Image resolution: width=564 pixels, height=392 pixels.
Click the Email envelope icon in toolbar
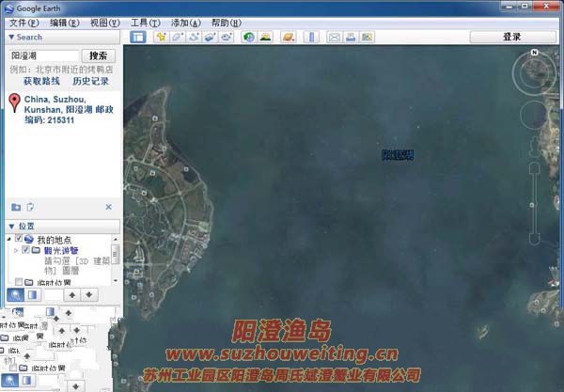click(333, 38)
